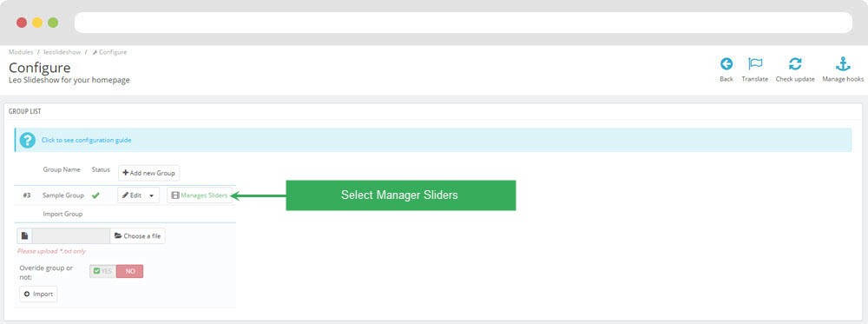Open Manage hooks anchor icon
This screenshot has width=868, height=324.
(x=843, y=63)
